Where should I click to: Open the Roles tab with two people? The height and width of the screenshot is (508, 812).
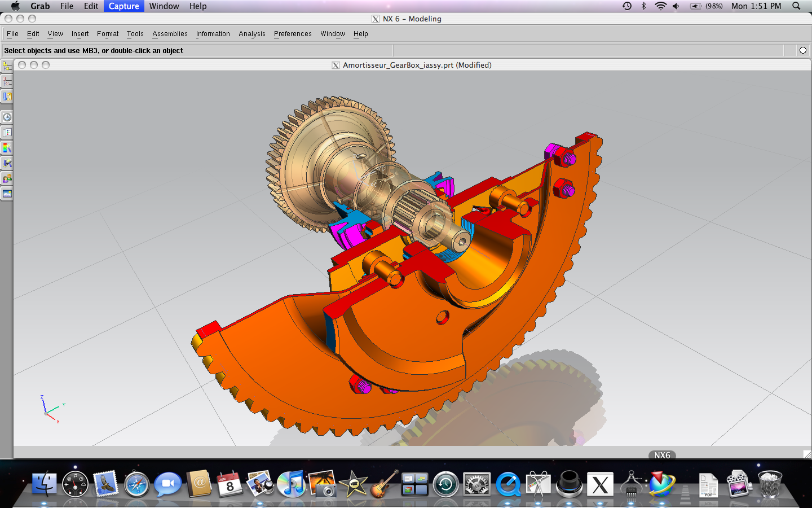(x=7, y=178)
